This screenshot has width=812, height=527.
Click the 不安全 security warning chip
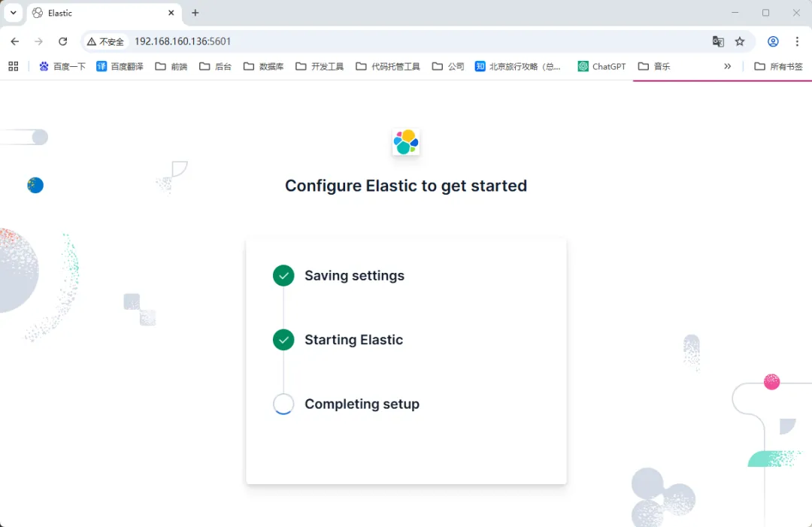tap(106, 41)
